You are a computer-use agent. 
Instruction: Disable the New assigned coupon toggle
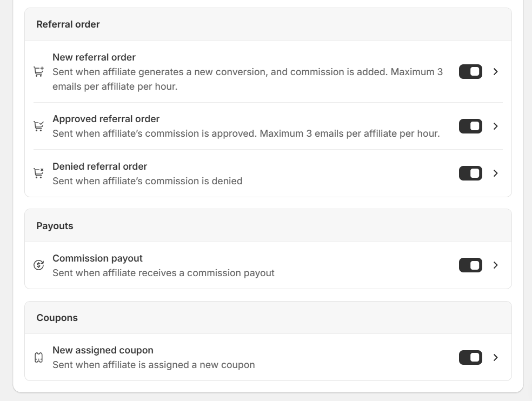pos(470,358)
